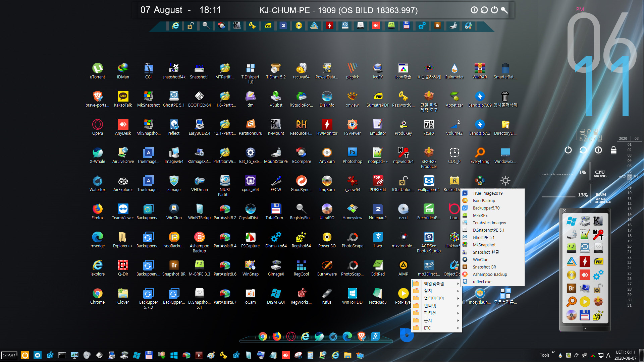The image size is (644, 362).
Task: Open Firefox desktop icon
Action: pyautogui.click(x=97, y=212)
